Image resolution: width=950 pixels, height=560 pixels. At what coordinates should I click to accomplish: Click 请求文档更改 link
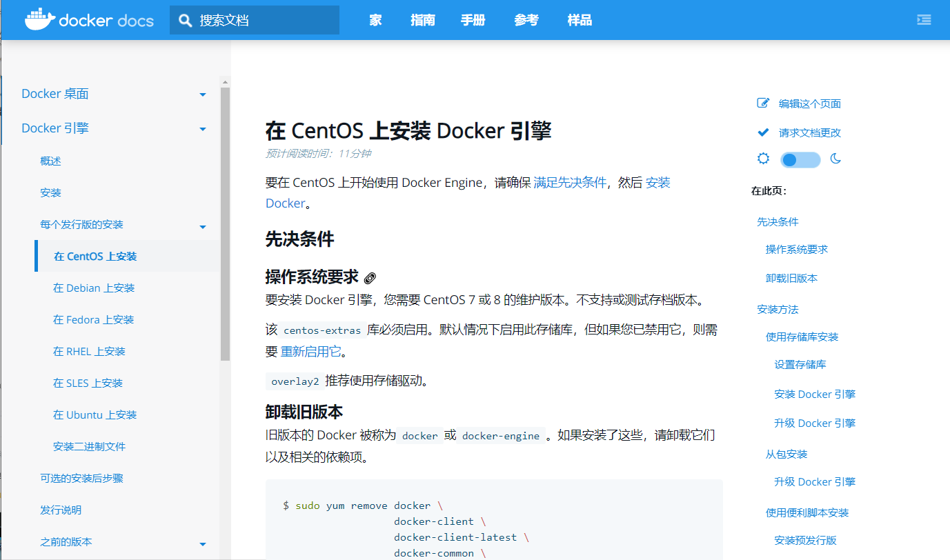810,132
